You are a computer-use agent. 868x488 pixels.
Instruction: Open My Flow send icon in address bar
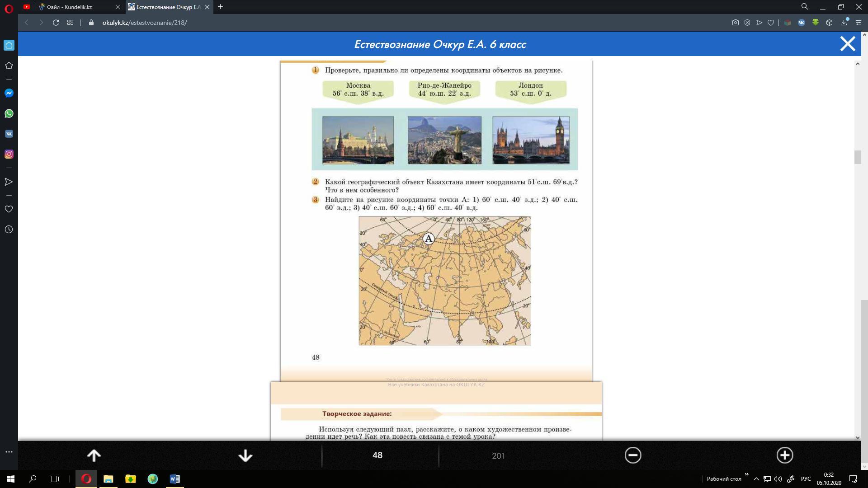point(759,23)
